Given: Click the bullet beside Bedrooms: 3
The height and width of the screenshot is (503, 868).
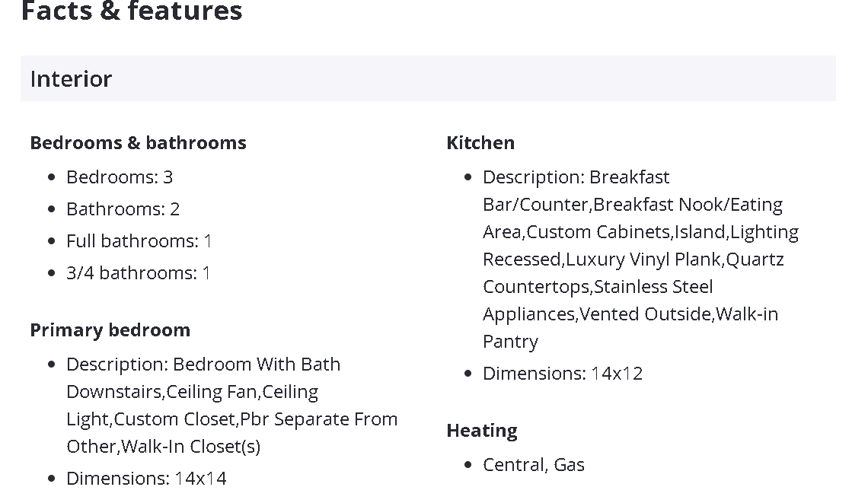Looking at the screenshot, I should pos(52,177).
